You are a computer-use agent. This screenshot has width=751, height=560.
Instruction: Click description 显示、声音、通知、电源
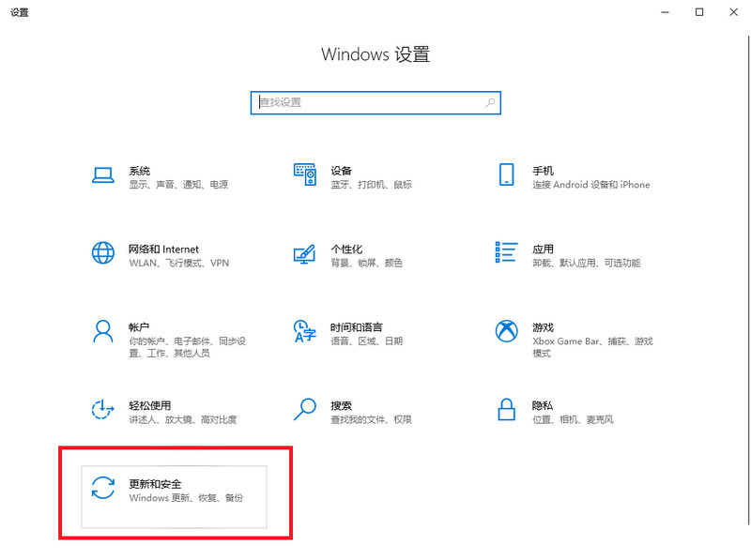[178, 185]
